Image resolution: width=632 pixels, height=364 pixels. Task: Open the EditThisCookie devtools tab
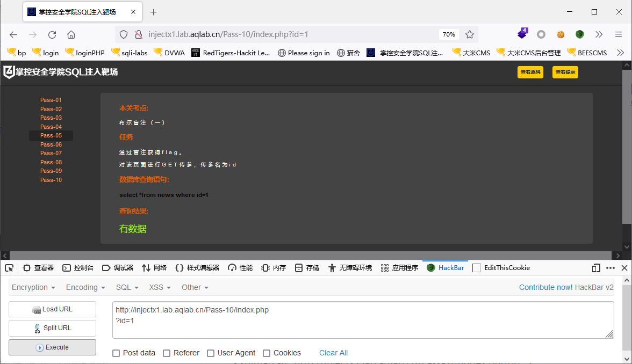coord(501,268)
